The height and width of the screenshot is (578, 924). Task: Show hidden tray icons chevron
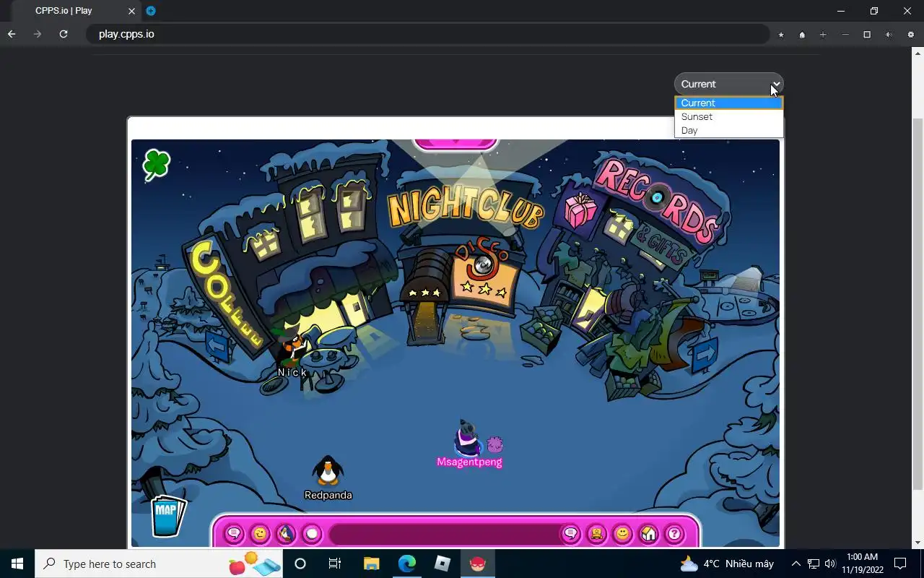796,564
